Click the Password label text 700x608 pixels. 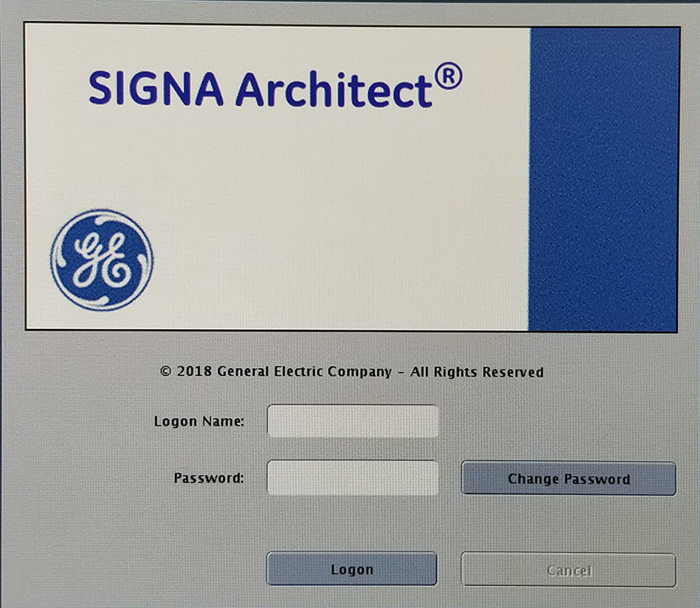click(x=209, y=478)
